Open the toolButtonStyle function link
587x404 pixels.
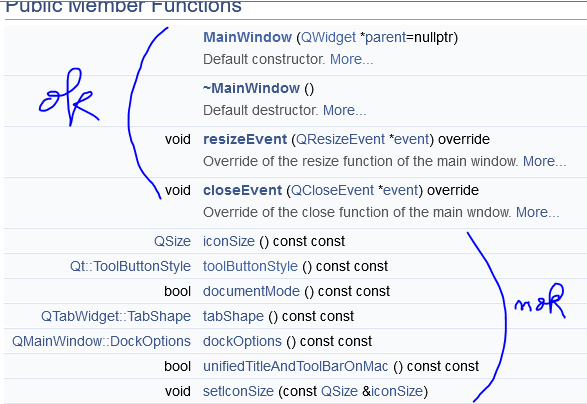[x=250, y=266]
